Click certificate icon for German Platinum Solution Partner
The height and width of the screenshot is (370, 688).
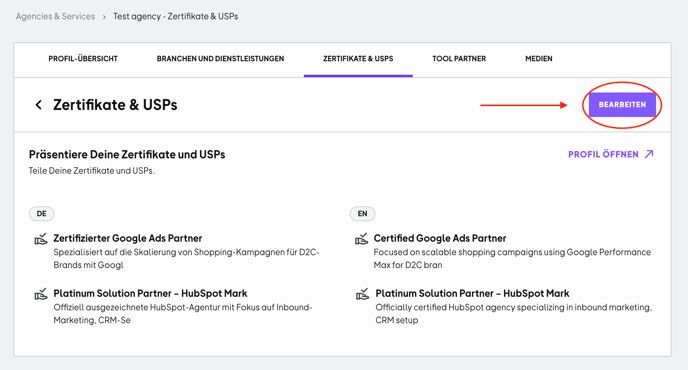pyautogui.click(x=41, y=294)
